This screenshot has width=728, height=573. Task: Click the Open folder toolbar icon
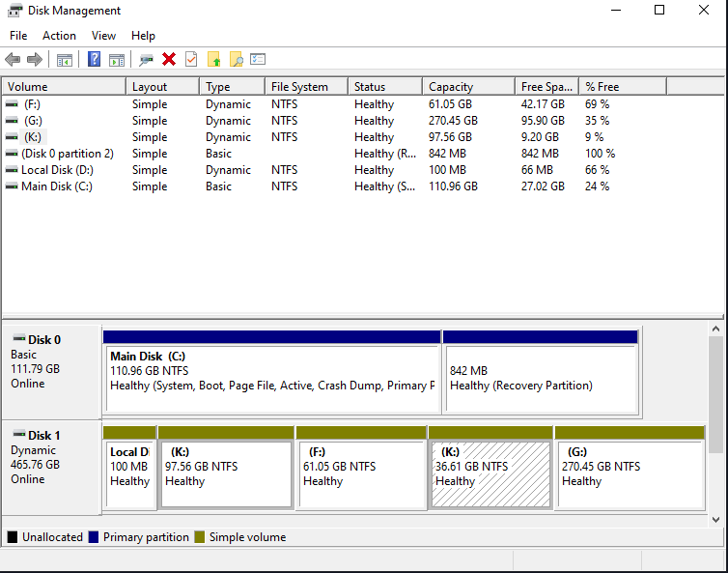[x=213, y=60]
